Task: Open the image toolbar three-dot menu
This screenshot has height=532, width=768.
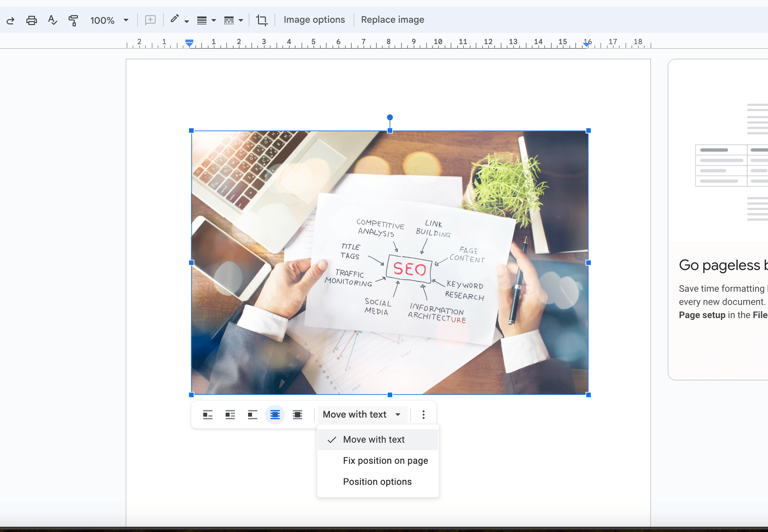Action: (x=423, y=414)
